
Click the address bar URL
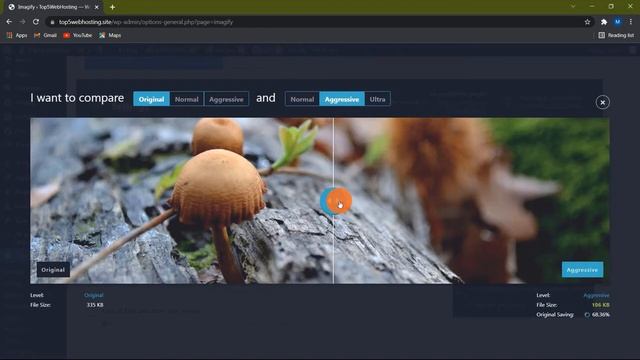tap(146, 22)
